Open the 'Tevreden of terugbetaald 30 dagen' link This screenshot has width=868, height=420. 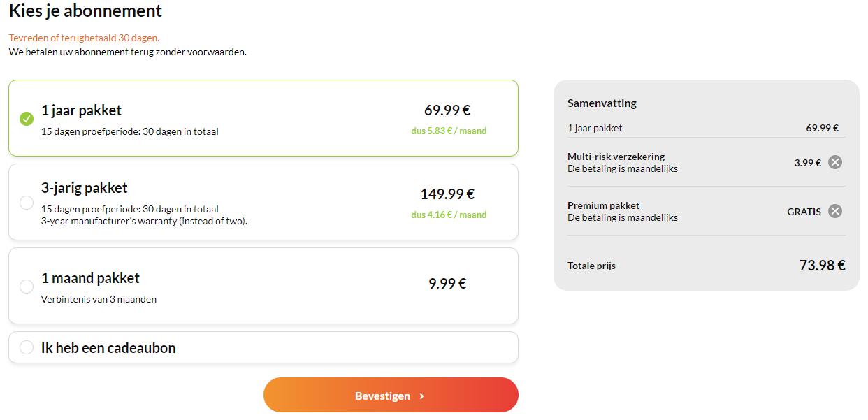coord(84,37)
